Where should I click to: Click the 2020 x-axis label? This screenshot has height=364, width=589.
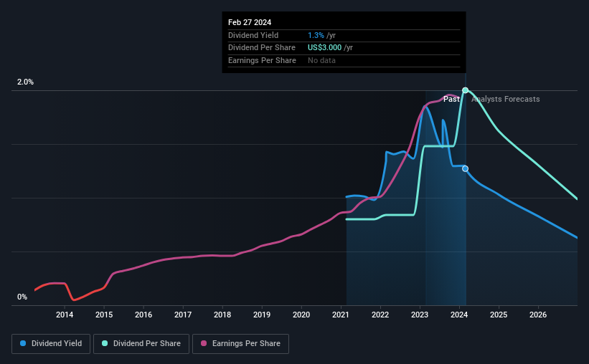pyautogui.click(x=301, y=315)
